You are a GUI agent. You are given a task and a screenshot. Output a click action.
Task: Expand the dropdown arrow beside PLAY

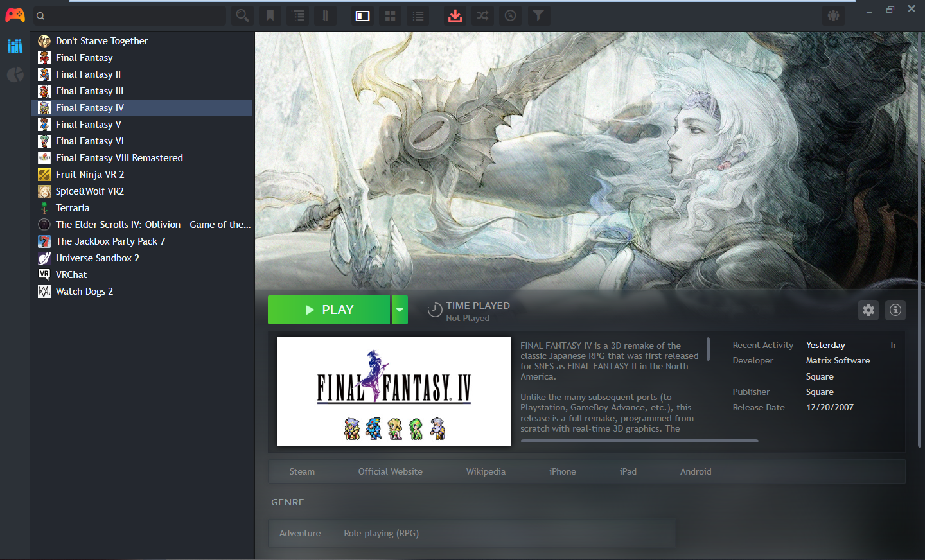pyautogui.click(x=400, y=310)
